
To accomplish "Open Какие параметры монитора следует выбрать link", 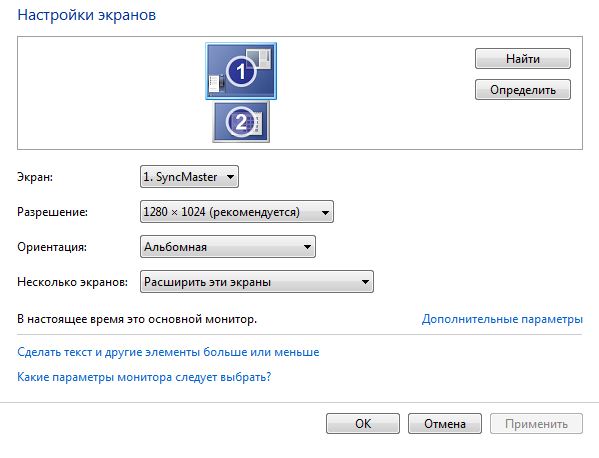I will [144, 377].
